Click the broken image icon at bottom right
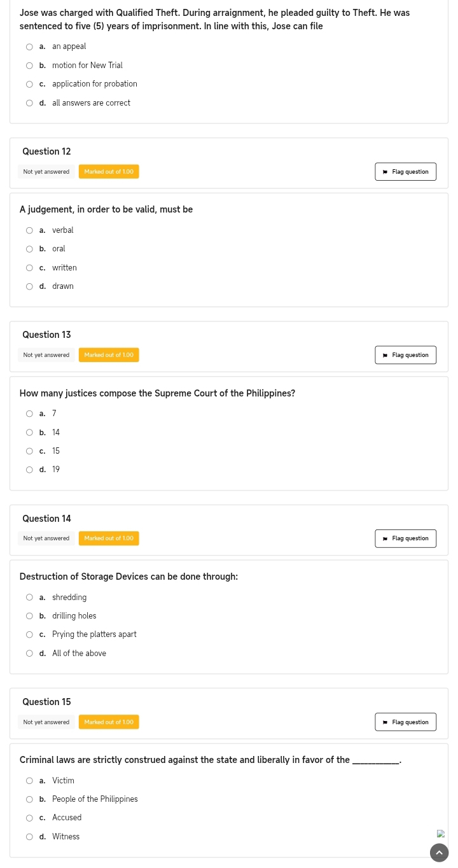 point(440,834)
